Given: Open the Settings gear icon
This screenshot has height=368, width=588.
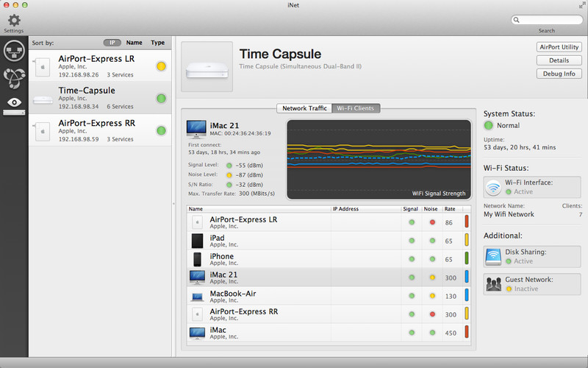Looking at the screenshot, I should (14, 21).
